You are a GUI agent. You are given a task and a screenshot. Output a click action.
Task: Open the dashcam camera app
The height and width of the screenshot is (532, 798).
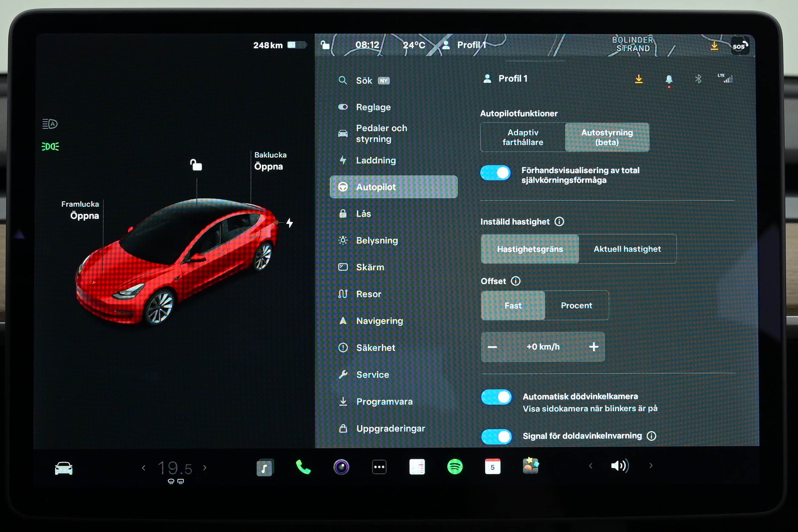341,467
